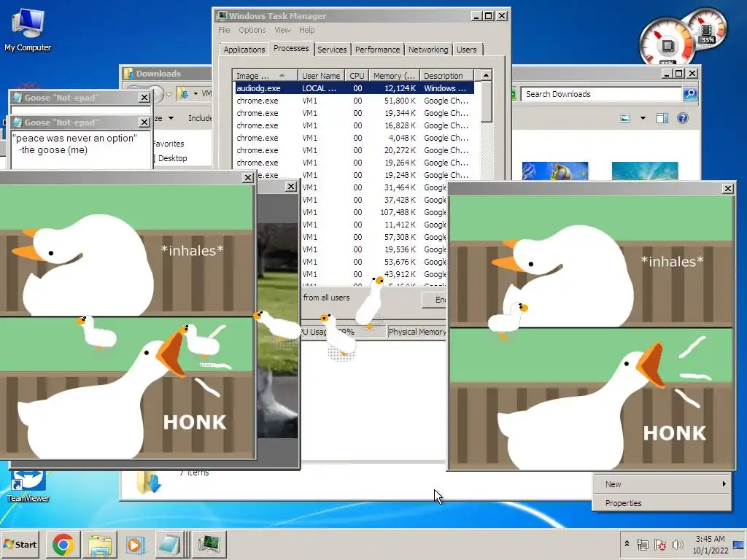This screenshot has width=747, height=560.
Task: Open view options dropdown arrow in Downloads
Action: pos(643,118)
